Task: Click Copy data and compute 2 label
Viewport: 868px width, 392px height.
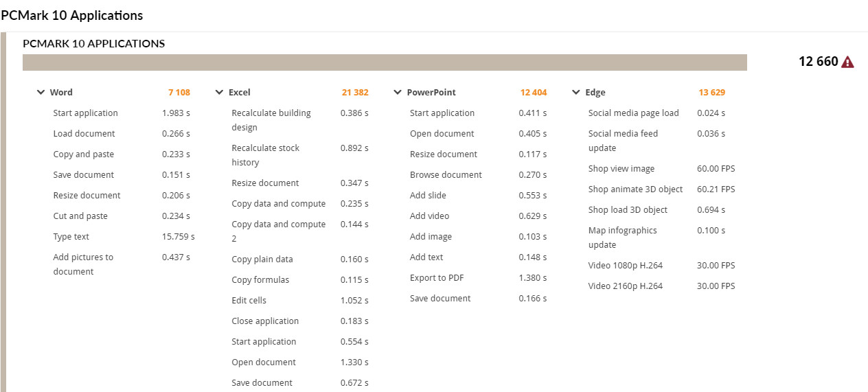Action: pos(279,231)
